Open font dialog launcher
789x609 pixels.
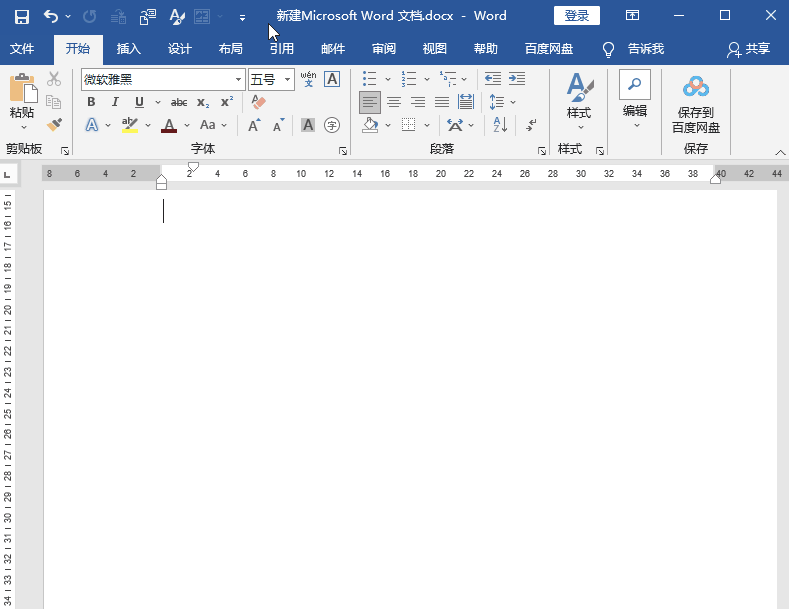pyautogui.click(x=343, y=151)
